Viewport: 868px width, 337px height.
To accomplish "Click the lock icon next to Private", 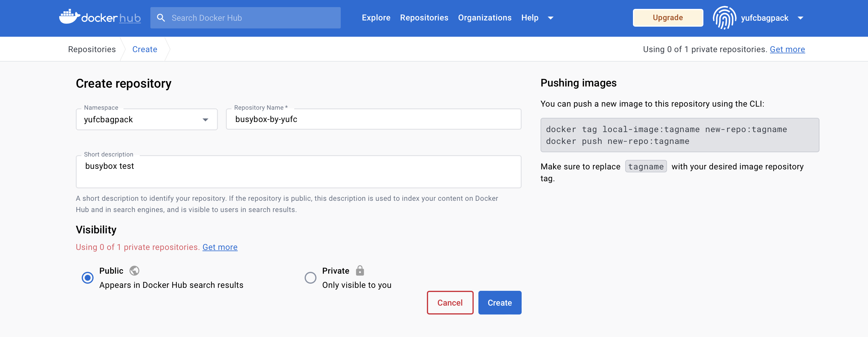I will tap(360, 271).
